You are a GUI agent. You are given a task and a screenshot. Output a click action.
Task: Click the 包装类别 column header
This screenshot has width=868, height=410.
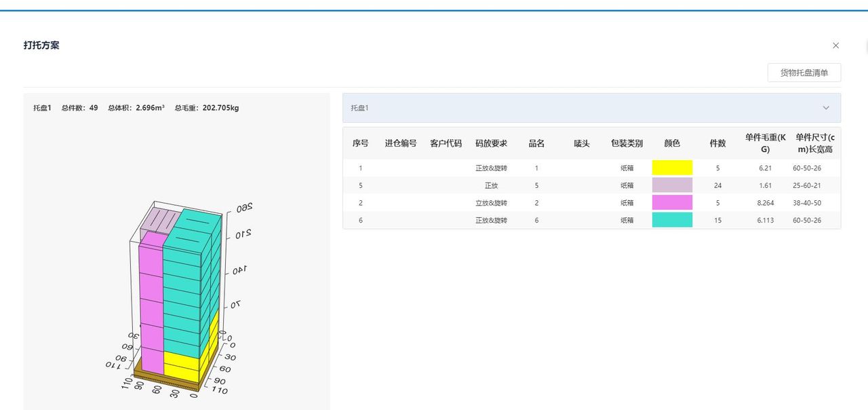coord(627,143)
